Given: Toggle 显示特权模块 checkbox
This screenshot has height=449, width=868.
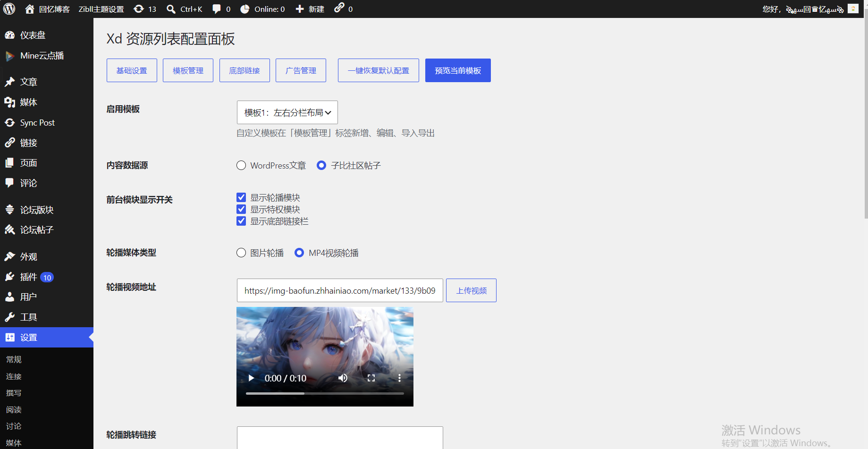Looking at the screenshot, I should (x=241, y=209).
